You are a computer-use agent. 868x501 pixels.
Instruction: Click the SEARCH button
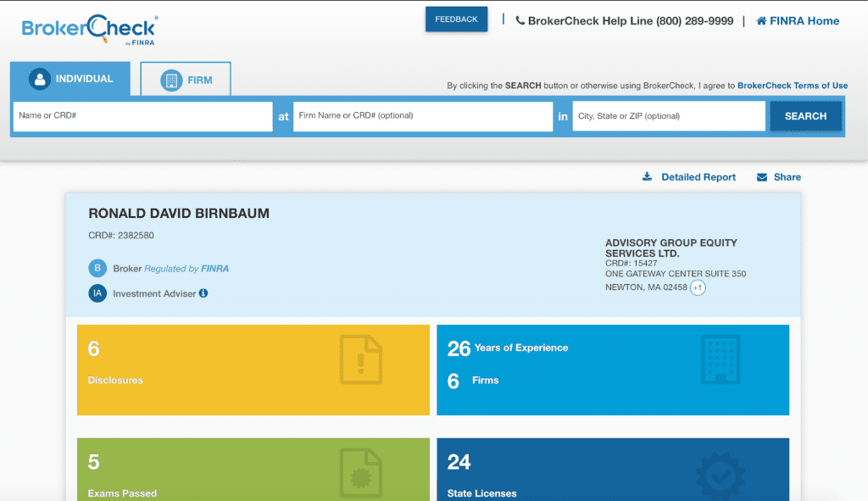pos(805,116)
